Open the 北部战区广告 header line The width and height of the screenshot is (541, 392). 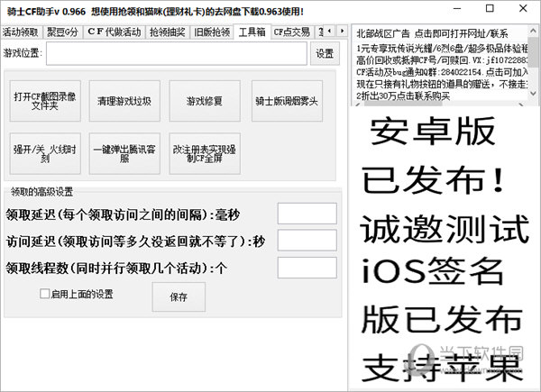[x=432, y=33]
